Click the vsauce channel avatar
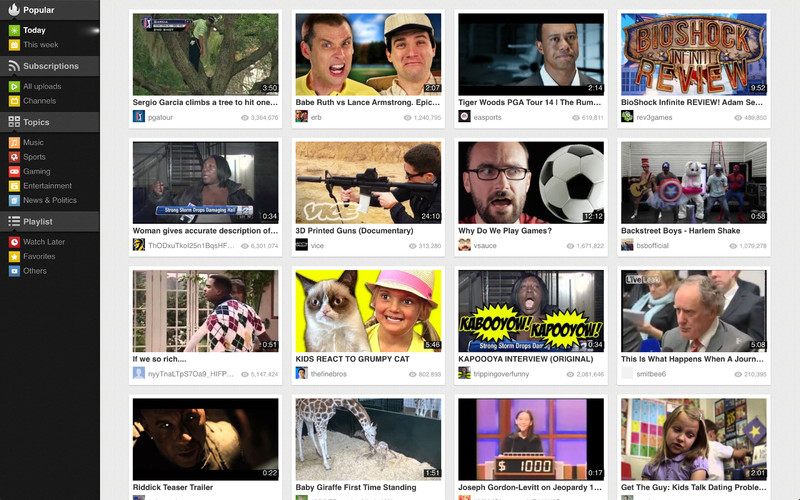 click(x=464, y=245)
